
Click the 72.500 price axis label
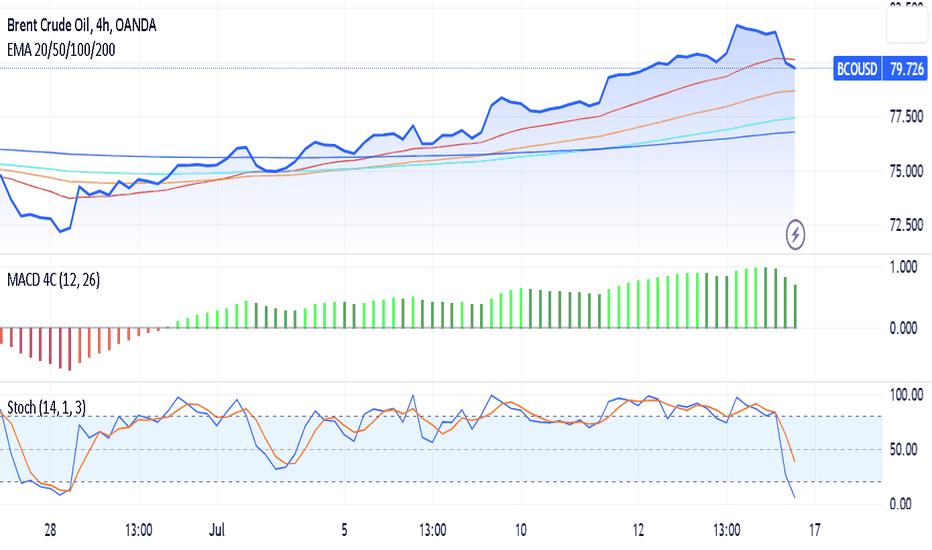tap(906, 225)
